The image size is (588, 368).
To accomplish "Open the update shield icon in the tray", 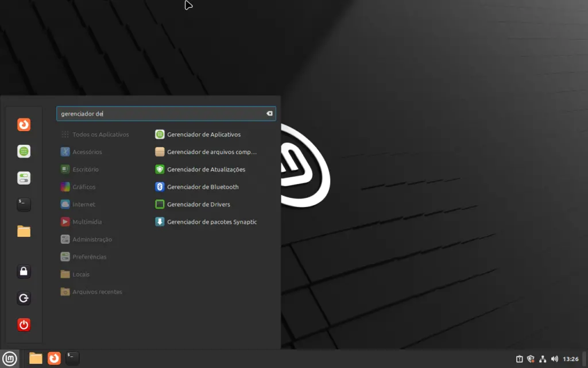I will (x=530, y=359).
